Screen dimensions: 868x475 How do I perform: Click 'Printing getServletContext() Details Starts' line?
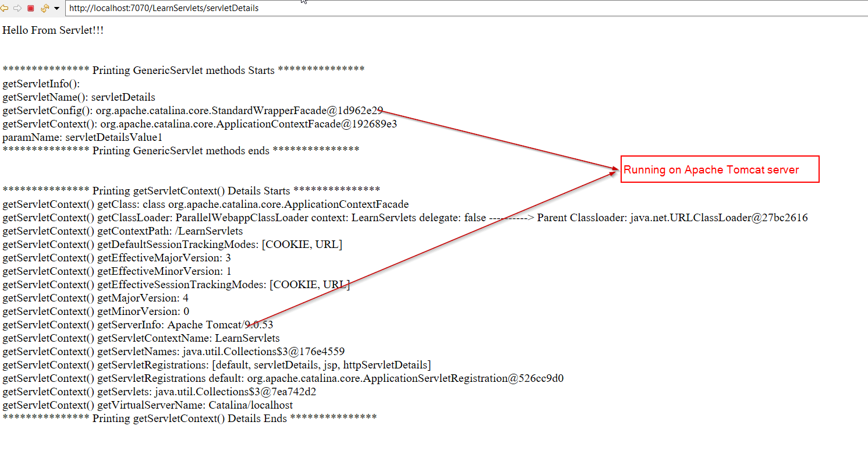point(192,191)
